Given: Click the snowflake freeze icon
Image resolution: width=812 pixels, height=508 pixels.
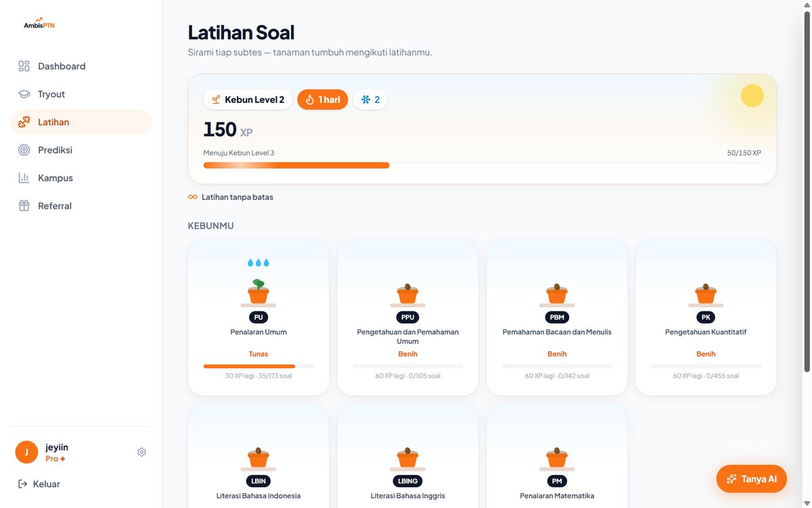Looking at the screenshot, I should [366, 100].
